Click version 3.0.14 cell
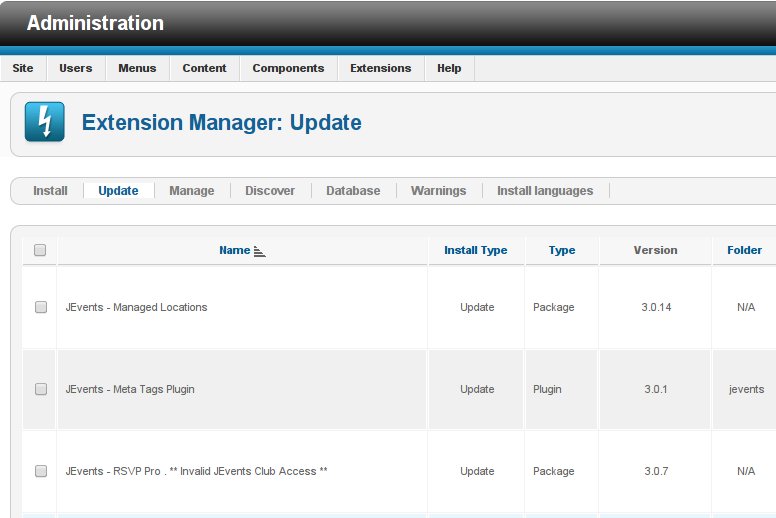Viewport: 776px width, 518px height. [x=656, y=307]
